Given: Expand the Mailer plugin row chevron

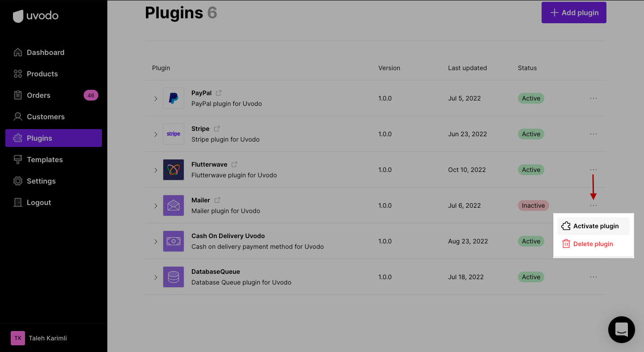Looking at the screenshot, I should 156,205.
